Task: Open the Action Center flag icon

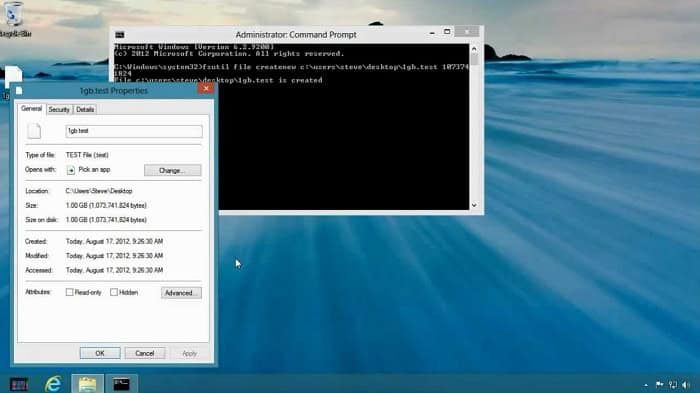Action: pos(659,385)
